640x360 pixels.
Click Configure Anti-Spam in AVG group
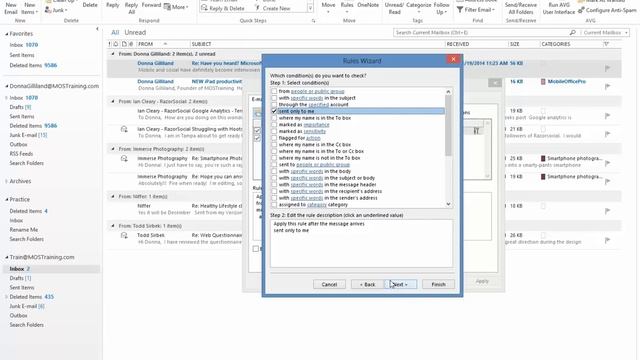click(607, 10)
